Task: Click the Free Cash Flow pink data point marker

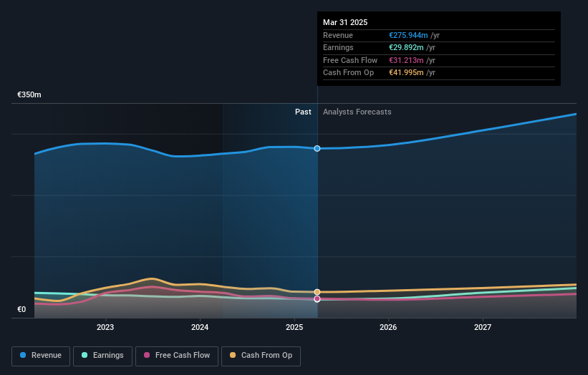Action: tap(317, 299)
